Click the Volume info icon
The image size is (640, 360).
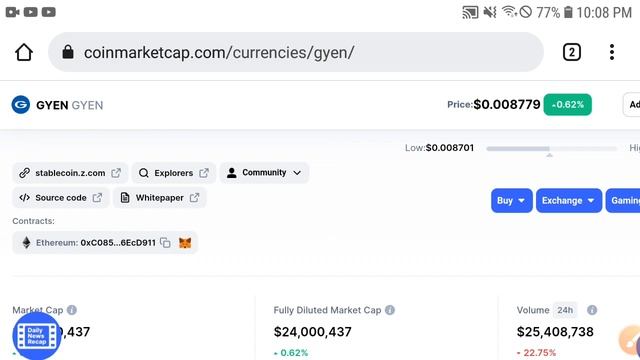(x=592, y=310)
